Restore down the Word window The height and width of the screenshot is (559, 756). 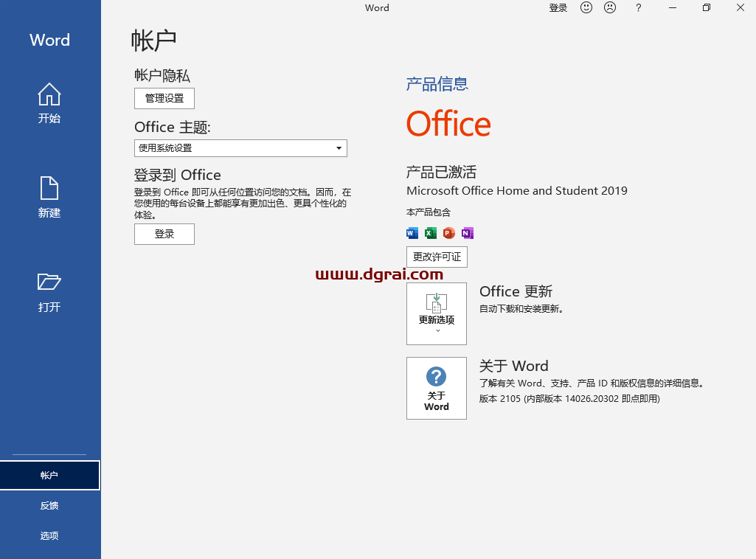coord(707,7)
